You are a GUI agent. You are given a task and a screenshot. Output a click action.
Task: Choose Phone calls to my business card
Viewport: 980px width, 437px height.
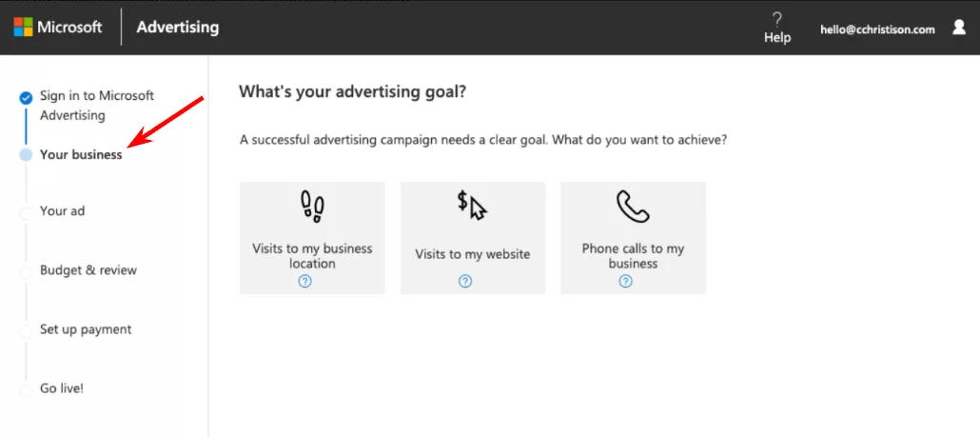633,238
